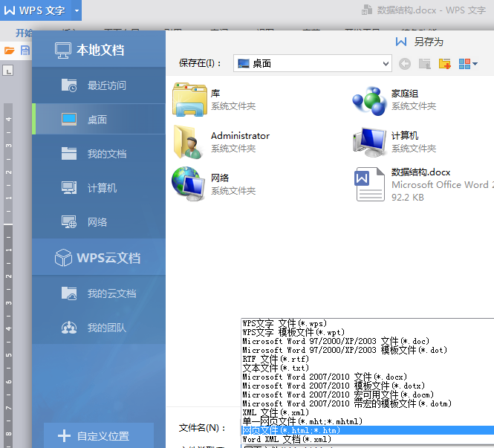Select the Administrator folder
This screenshot has height=448, width=494.
(221, 142)
